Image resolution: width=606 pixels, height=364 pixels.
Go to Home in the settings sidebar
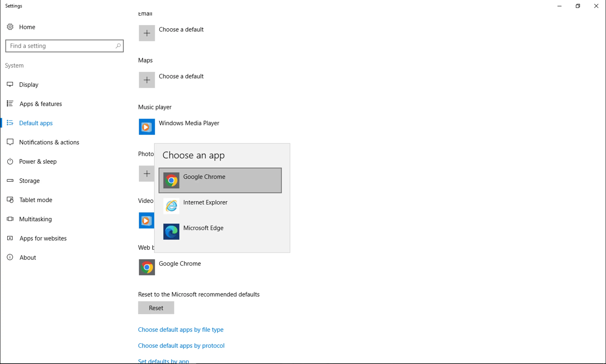[27, 27]
